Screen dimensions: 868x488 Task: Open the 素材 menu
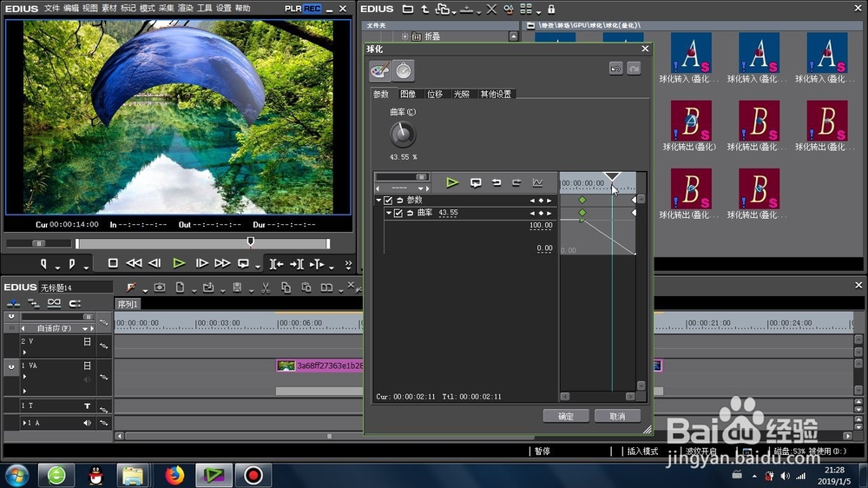pos(109,9)
